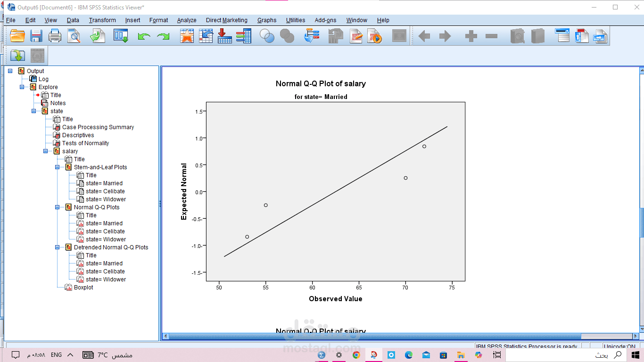Open the Direct Marketing menu

coord(227,20)
